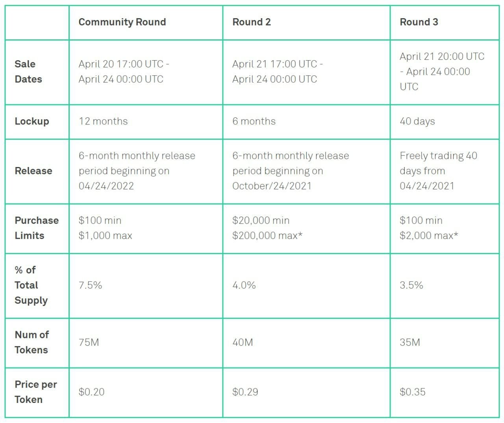This screenshot has width=504, height=423.
Task: Click the Num of Tokens row label
Action: click(x=31, y=342)
